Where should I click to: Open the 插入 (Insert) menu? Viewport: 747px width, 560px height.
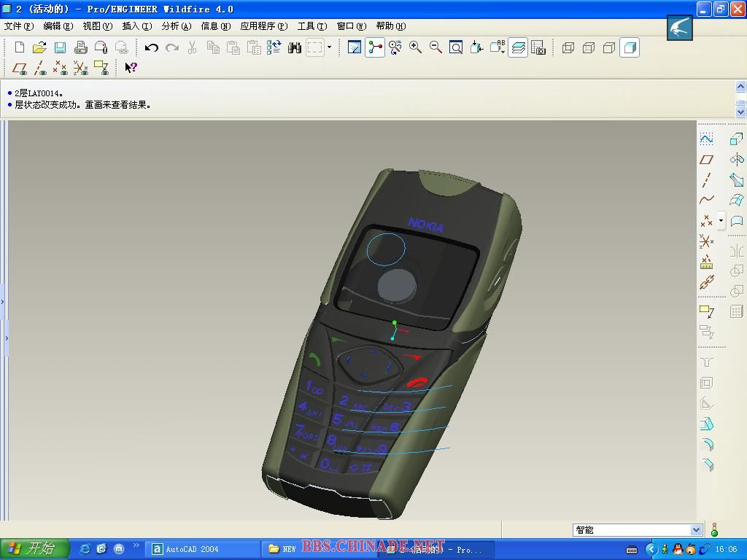(136, 26)
